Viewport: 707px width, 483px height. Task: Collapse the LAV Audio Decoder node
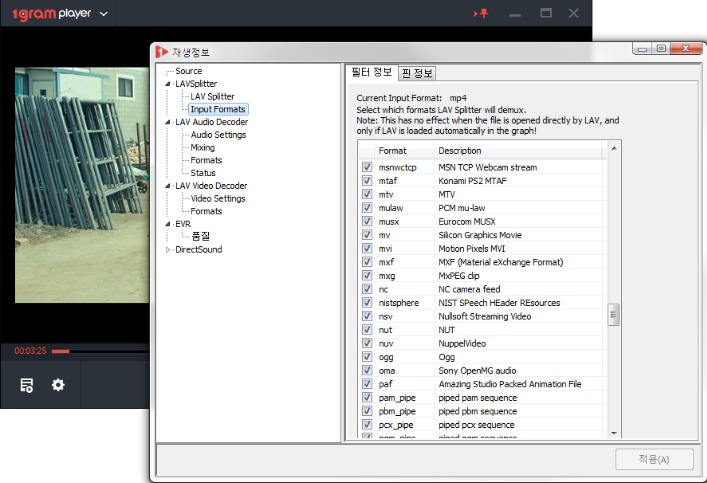point(168,122)
